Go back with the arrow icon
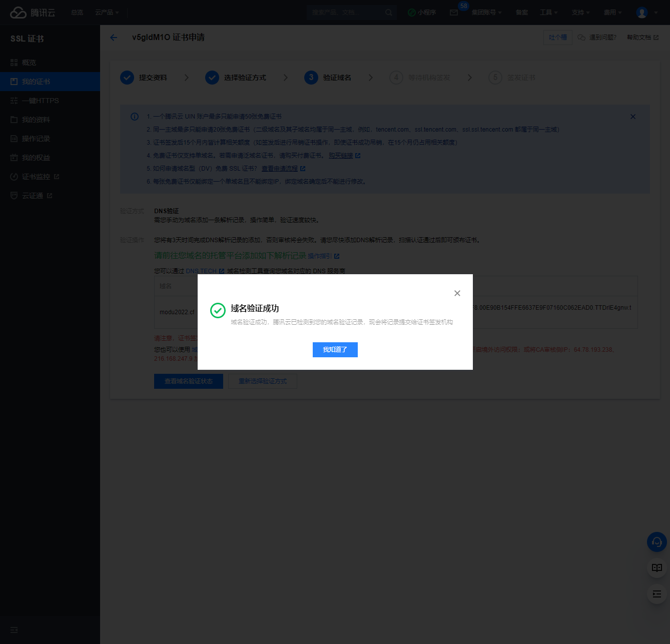 pyautogui.click(x=114, y=38)
